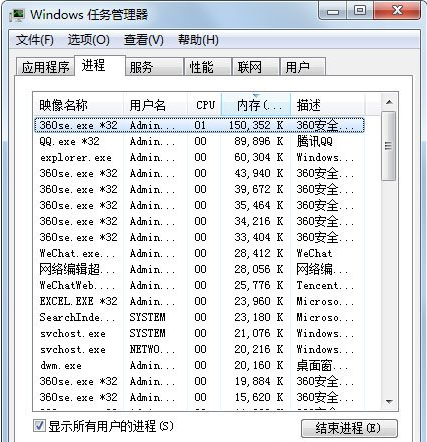This screenshot has width=427, height=442.
Task: Select 360se.exe row with 39,672 K
Action: (x=199, y=189)
